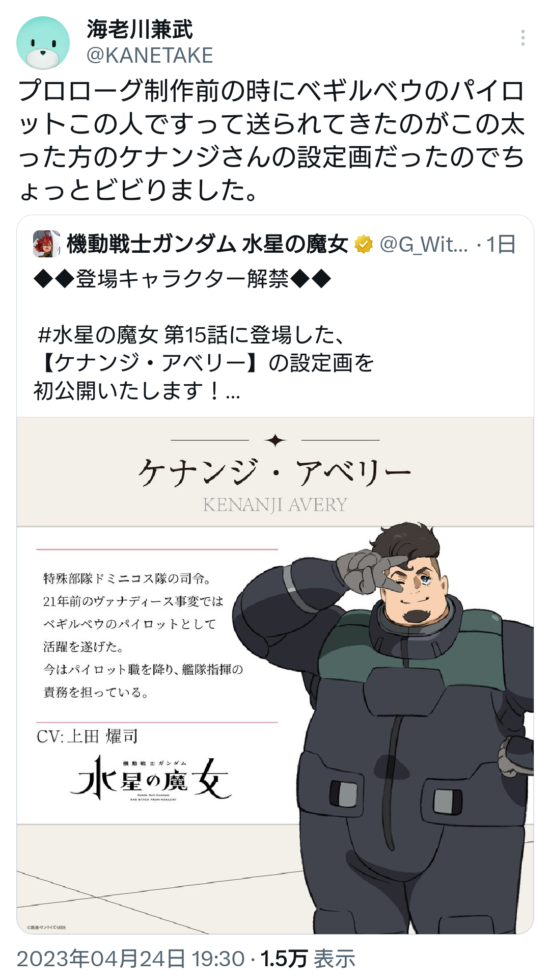This screenshot has width=550, height=980.
Task: Tap the 2023年04月24日 19:30 timestamp
Action: [x=131, y=959]
